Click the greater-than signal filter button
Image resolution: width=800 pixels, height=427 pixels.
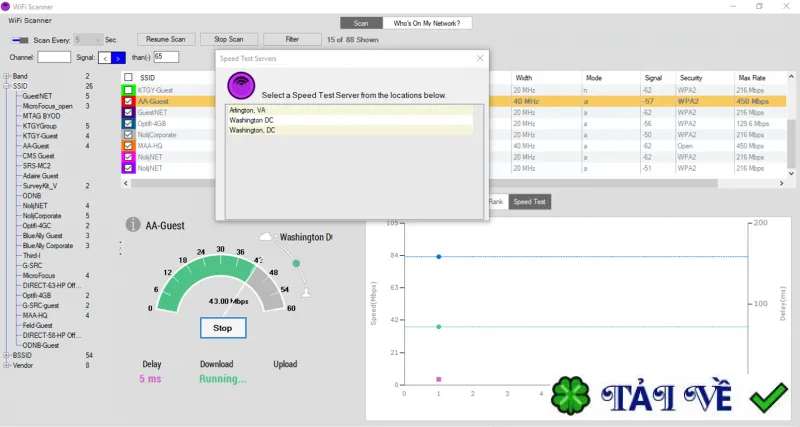(118, 58)
